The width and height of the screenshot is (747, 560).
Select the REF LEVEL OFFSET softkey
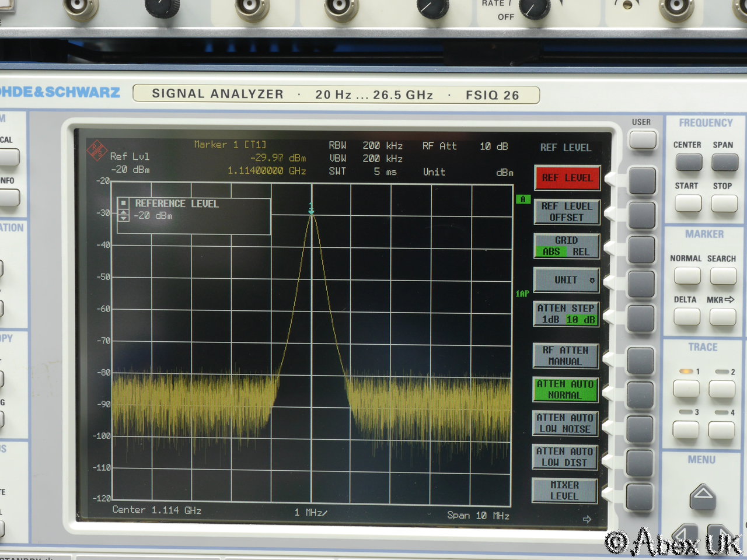566,212
